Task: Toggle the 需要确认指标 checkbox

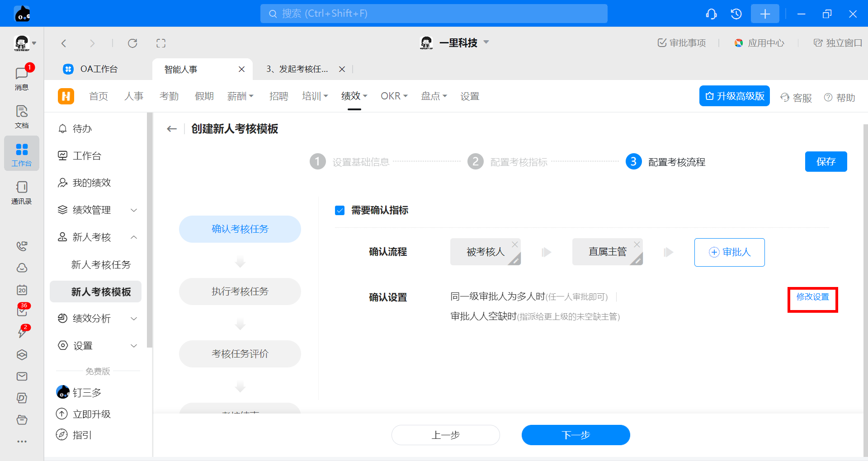Action: point(340,210)
